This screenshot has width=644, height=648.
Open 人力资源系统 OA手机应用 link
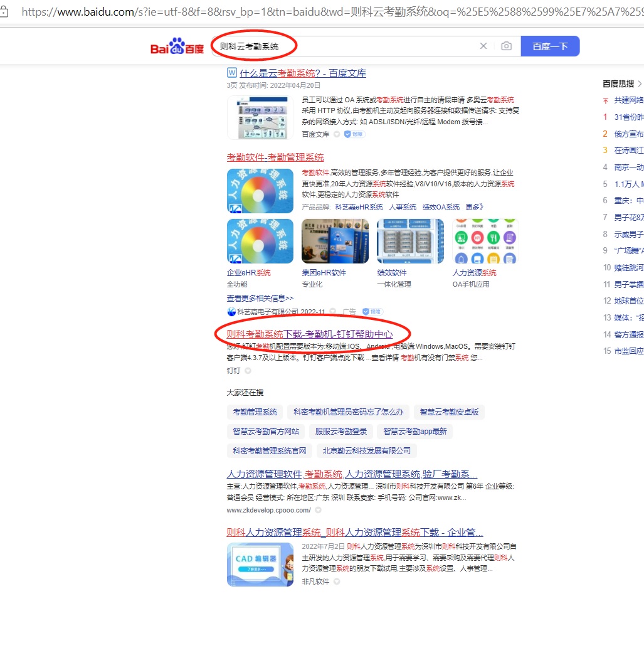coord(474,273)
